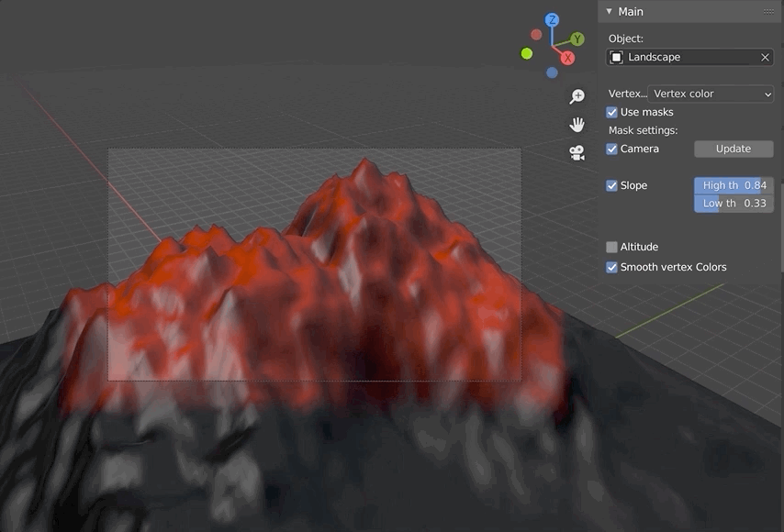Adjust the High th slider value
Image resolution: width=784 pixels, height=532 pixels.
pos(734,184)
